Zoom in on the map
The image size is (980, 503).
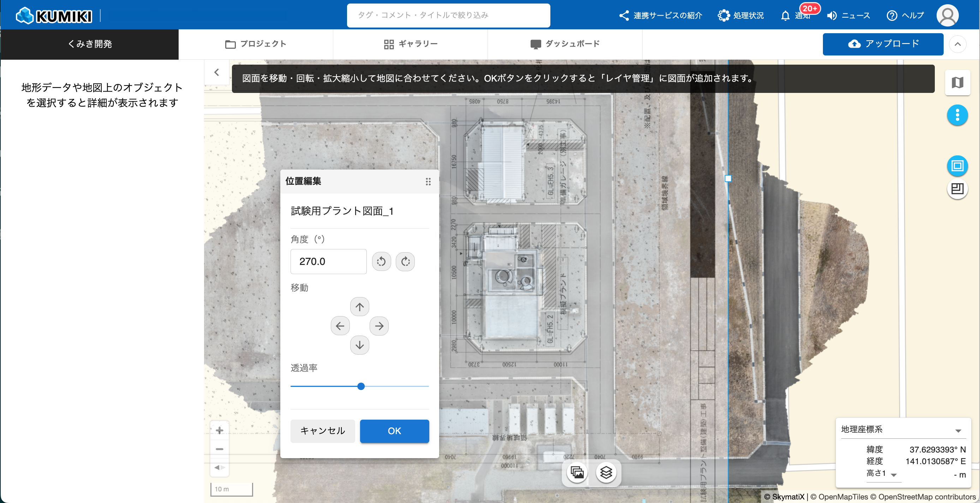pyautogui.click(x=220, y=430)
